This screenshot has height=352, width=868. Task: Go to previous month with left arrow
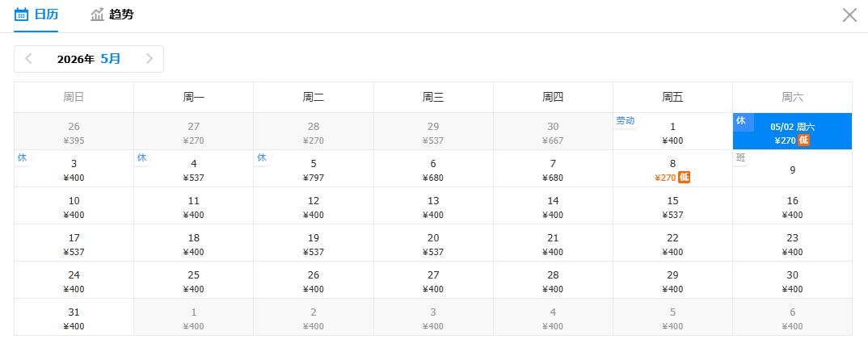pyautogui.click(x=29, y=59)
